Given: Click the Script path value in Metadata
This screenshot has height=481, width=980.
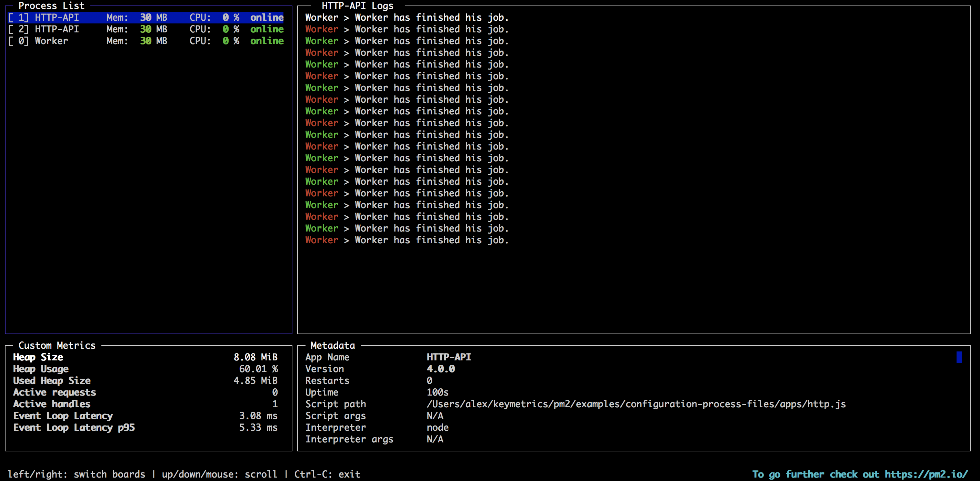Looking at the screenshot, I should pyautogui.click(x=636, y=404).
